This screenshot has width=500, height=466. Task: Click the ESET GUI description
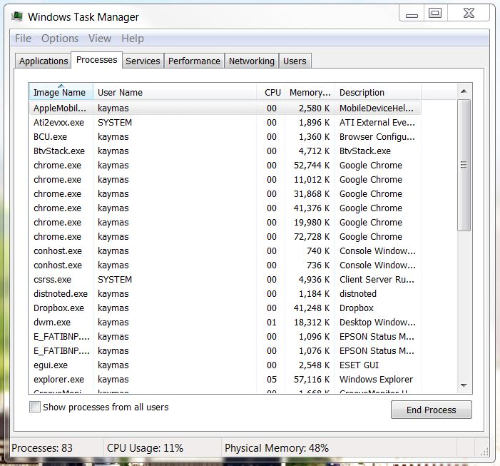click(359, 365)
